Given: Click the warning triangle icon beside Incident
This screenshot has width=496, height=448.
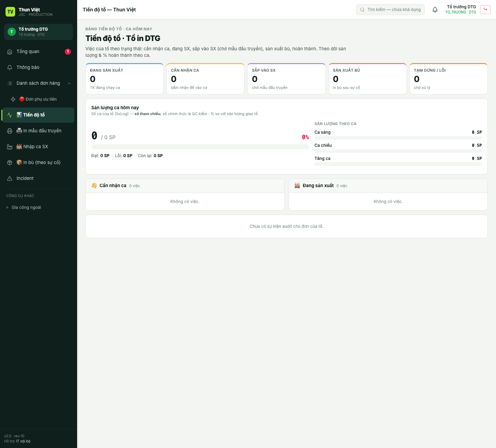Looking at the screenshot, I should (10, 179).
